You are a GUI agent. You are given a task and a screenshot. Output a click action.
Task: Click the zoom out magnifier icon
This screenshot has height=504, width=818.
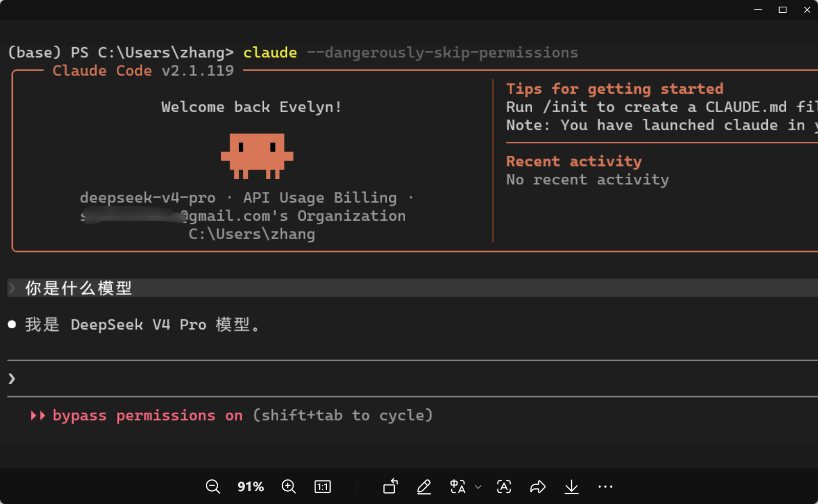tap(213, 487)
